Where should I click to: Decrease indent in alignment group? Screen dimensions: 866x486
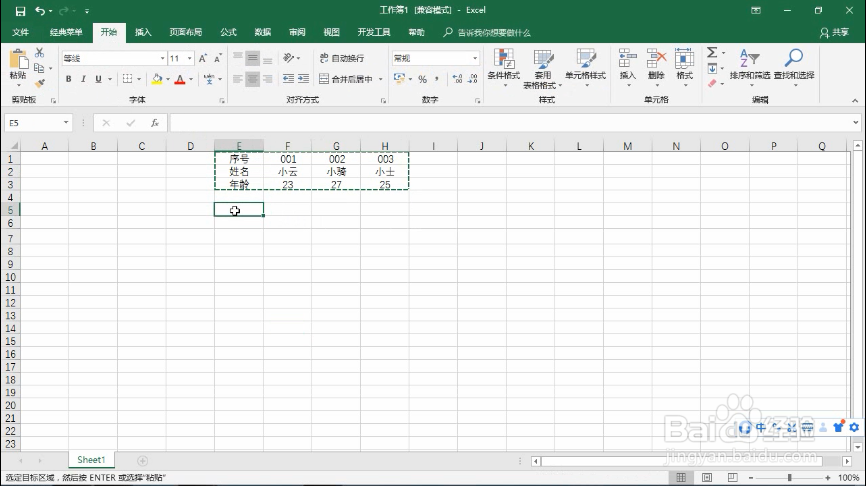pyautogui.click(x=288, y=79)
